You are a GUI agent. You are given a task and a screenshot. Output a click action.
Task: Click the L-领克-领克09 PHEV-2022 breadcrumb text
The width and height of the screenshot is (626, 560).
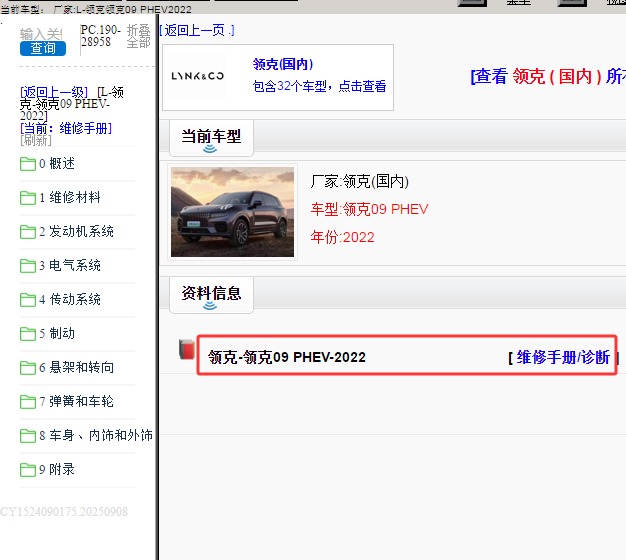click(72, 104)
